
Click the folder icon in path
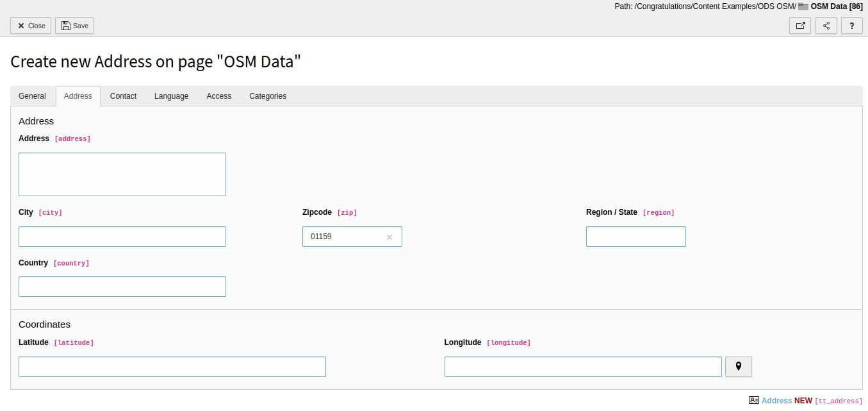point(803,6)
